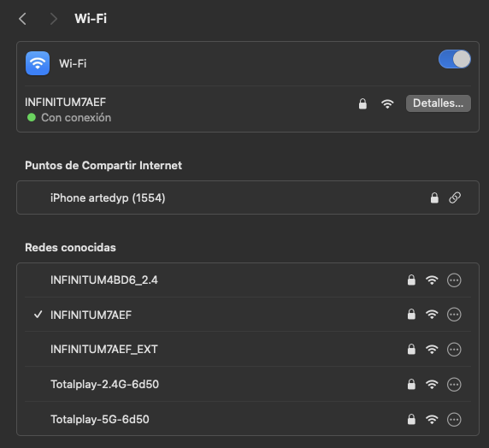The image size is (489, 448).
Task: Click the blue Wi-Fi app icon
Action: [38, 63]
